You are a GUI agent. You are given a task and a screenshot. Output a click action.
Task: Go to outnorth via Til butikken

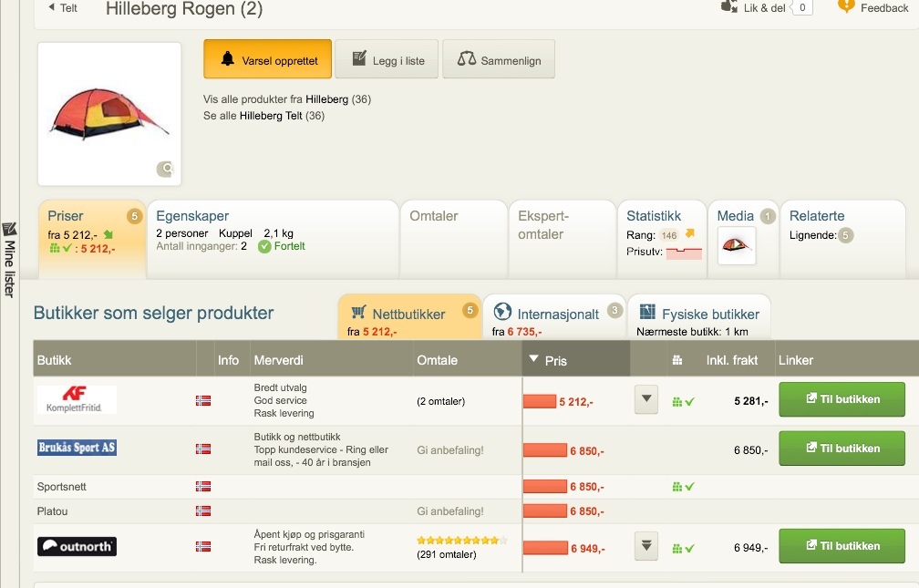tap(841, 546)
